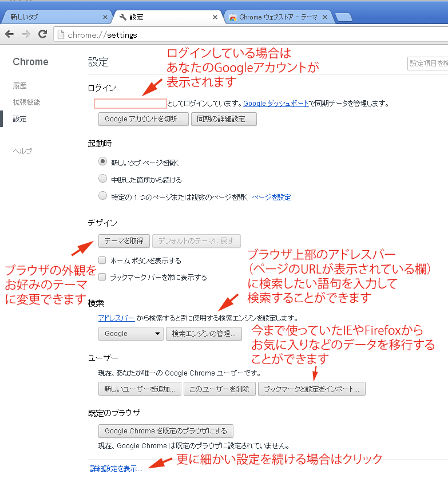
Task: Switch to the 新しいタブ tab
Action: [x=55, y=17]
